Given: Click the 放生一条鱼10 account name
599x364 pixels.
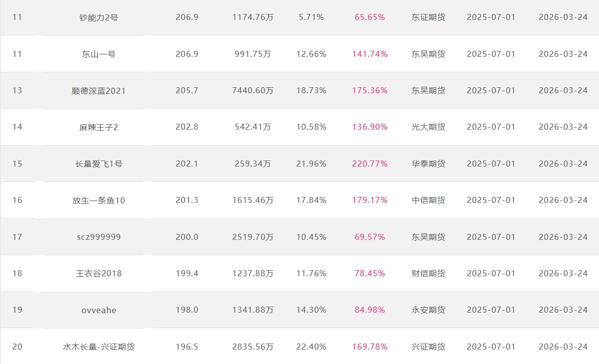Looking at the screenshot, I should (x=98, y=200).
